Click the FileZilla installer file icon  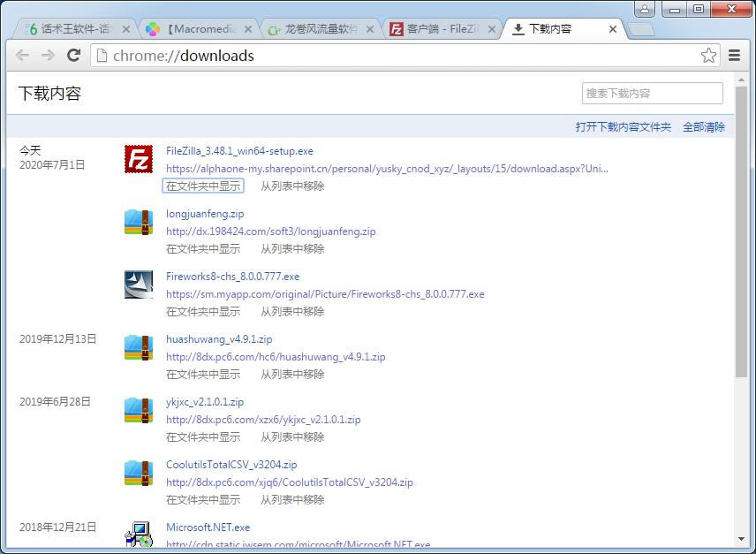pos(139,159)
